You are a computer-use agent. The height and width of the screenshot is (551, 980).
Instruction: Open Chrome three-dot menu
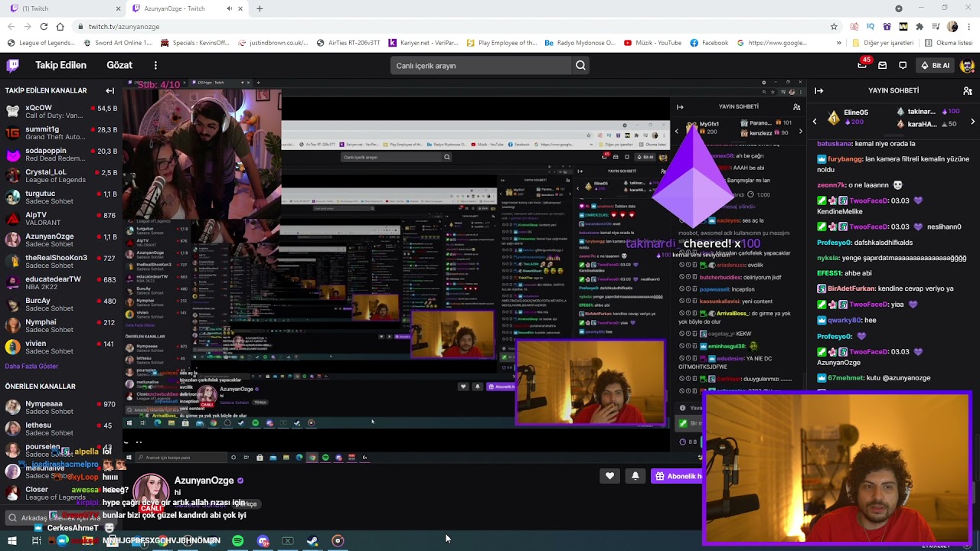click(x=969, y=26)
